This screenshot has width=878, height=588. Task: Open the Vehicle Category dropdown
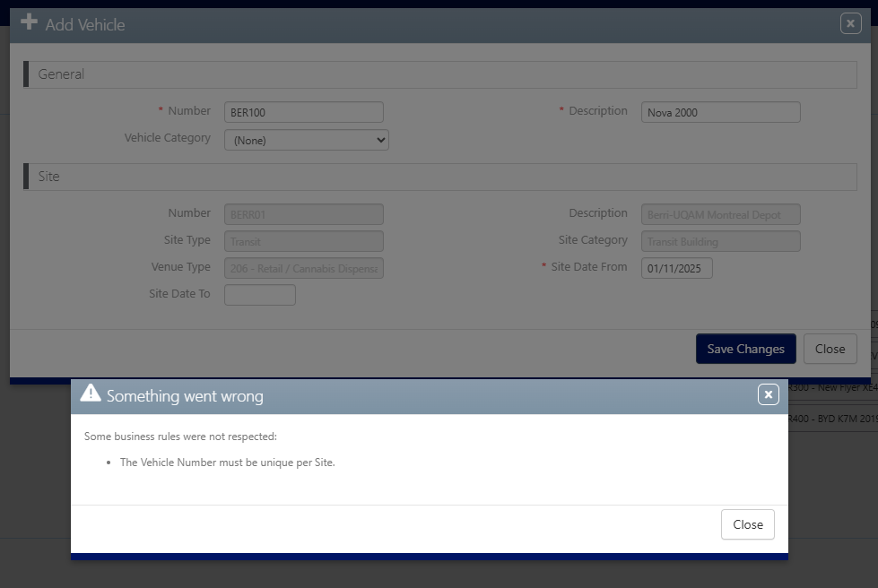click(x=306, y=140)
